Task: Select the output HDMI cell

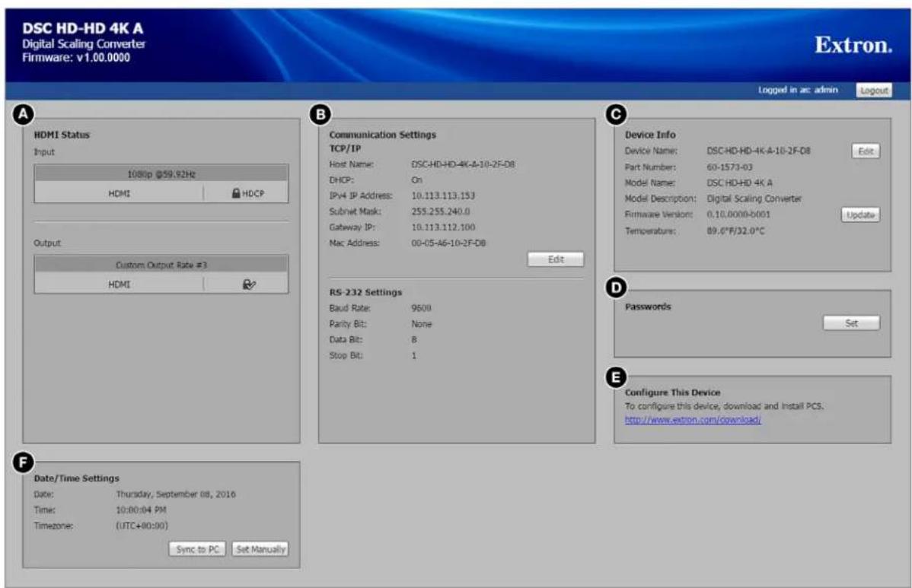Action: point(120,284)
